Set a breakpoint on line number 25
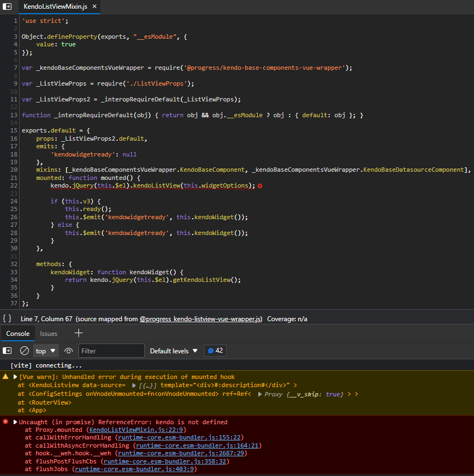Screen dimensions: 474x476 pyautogui.click(x=14, y=209)
